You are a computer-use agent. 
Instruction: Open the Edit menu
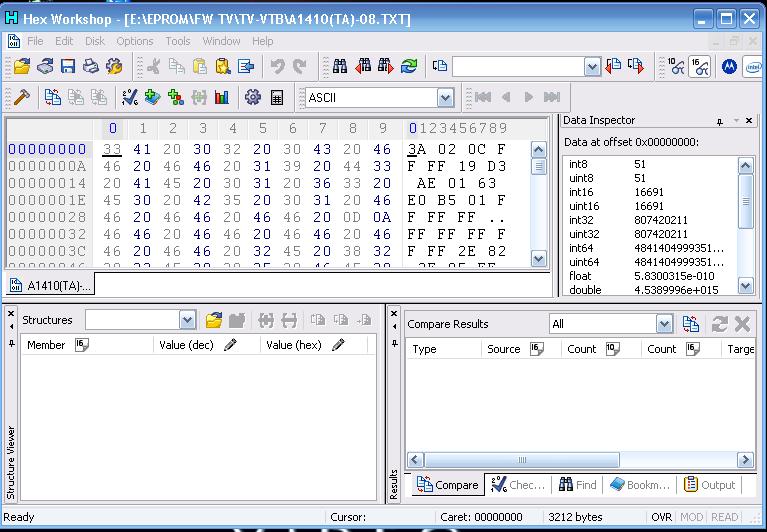64,41
